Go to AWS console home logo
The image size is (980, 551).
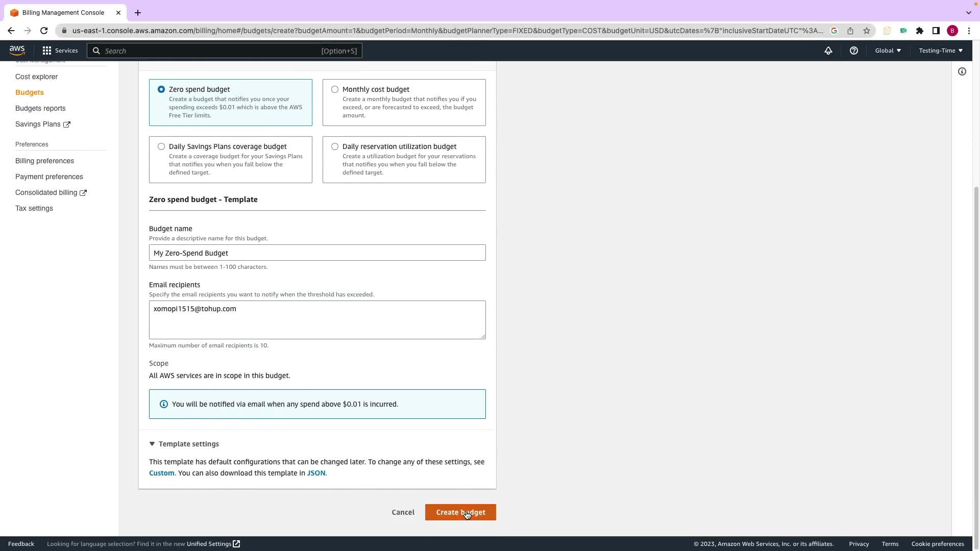click(x=17, y=51)
